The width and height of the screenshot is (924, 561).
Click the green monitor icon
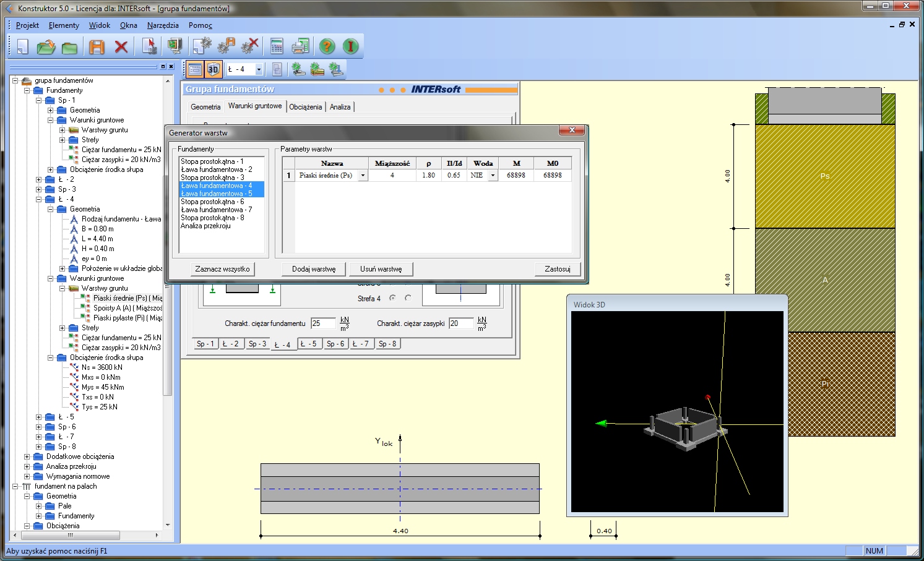[175, 46]
